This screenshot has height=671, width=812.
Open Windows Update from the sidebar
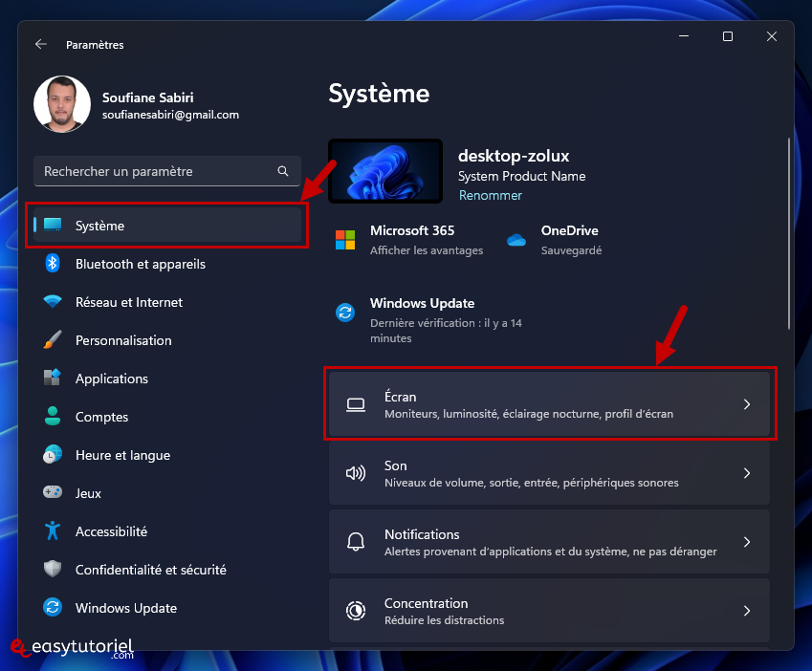[x=167, y=608]
